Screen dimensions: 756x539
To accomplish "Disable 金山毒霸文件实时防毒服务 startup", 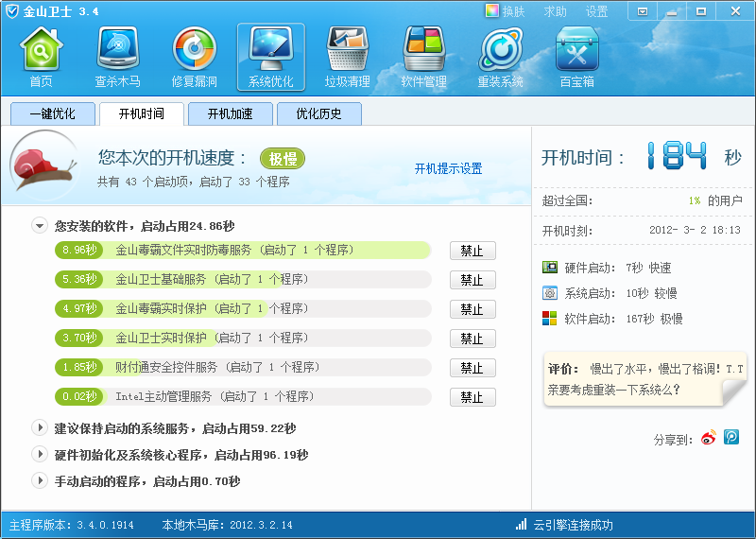I will [472, 251].
